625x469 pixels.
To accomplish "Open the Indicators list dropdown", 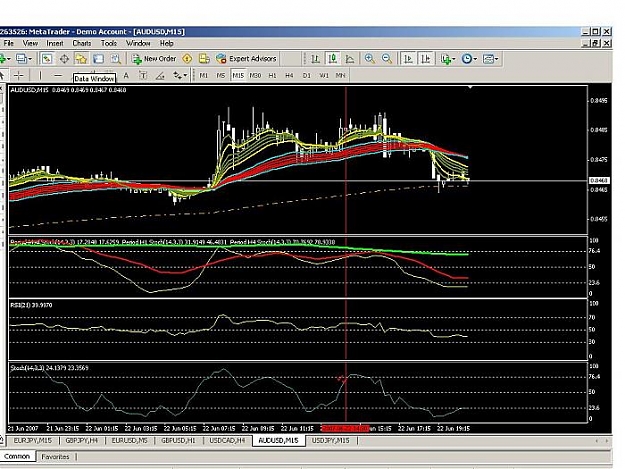I will point(448,59).
